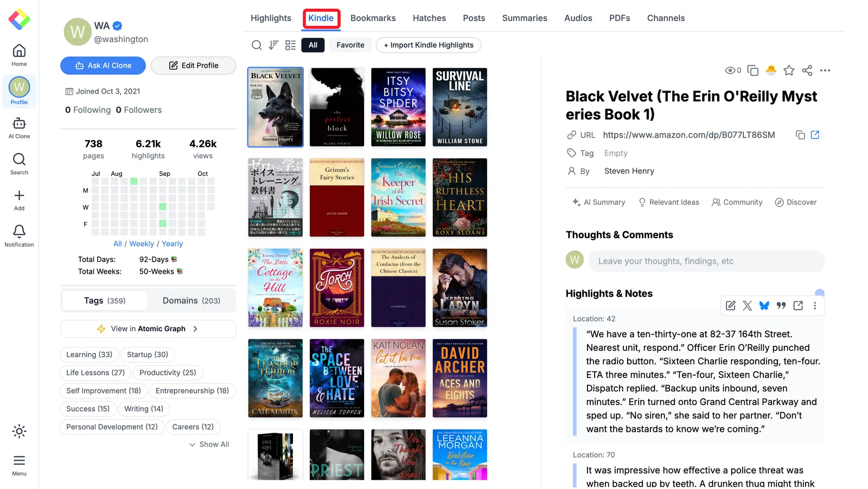Select the All filter pill
Image resolution: width=868 pixels, height=489 pixels.
click(313, 45)
